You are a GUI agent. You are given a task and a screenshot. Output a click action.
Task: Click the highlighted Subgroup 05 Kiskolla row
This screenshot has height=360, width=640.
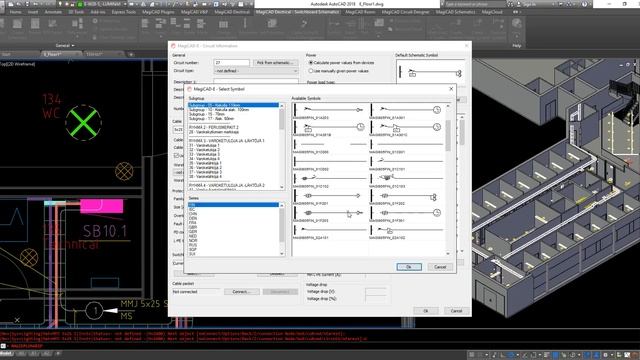[x=233, y=105]
